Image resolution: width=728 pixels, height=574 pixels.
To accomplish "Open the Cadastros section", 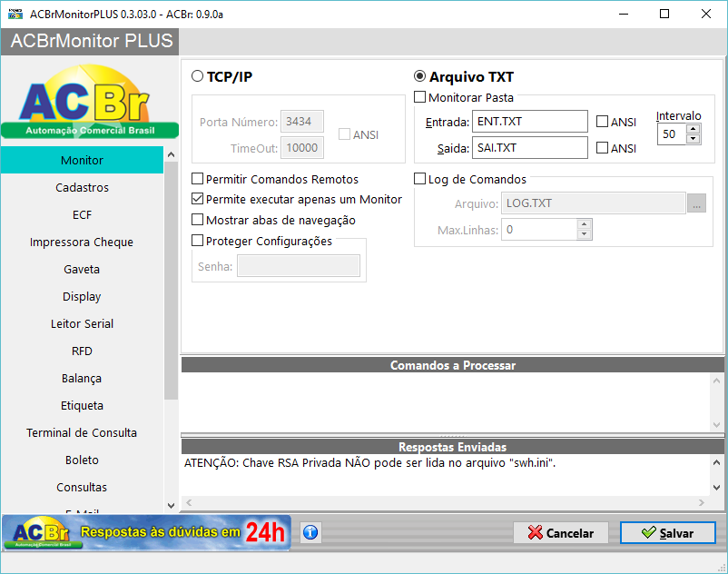I will coord(83,188).
